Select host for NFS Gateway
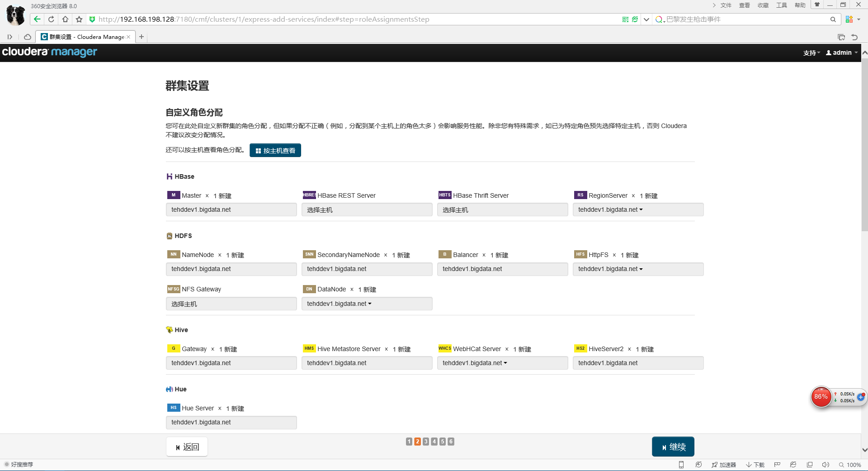The width and height of the screenshot is (868, 471). [x=231, y=304]
